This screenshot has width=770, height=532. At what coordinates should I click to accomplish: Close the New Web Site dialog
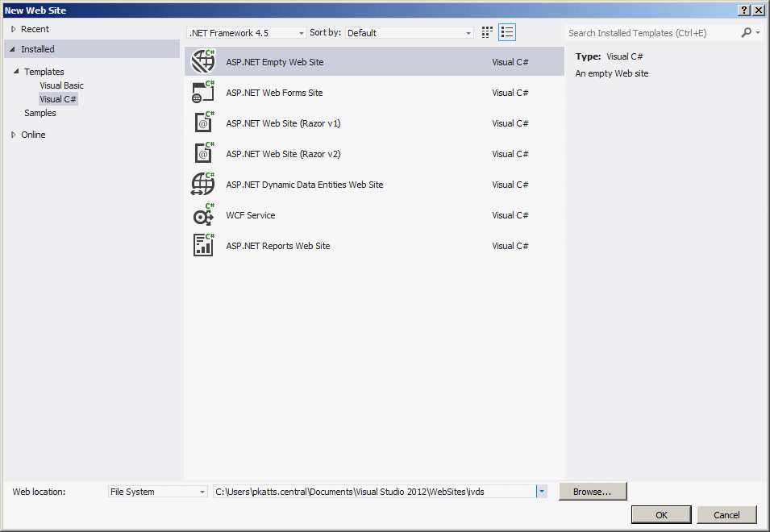(758, 10)
